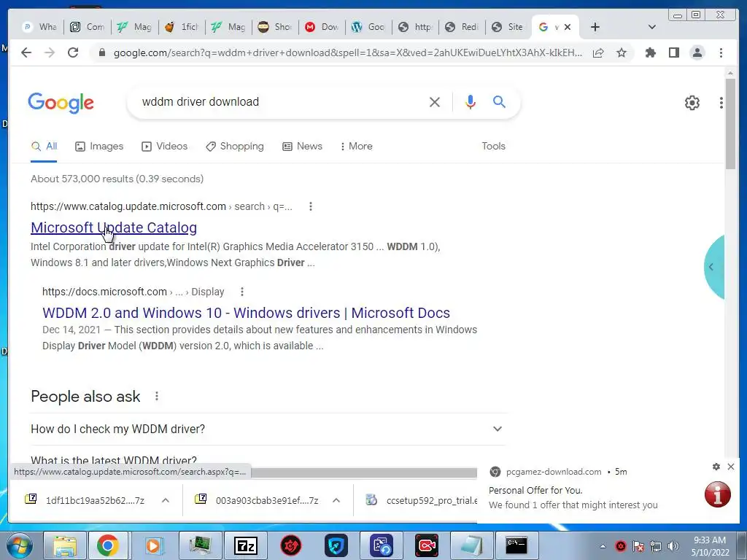Click the page vertical scrollbar thumb
The image size is (747, 560).
point(729,123)
